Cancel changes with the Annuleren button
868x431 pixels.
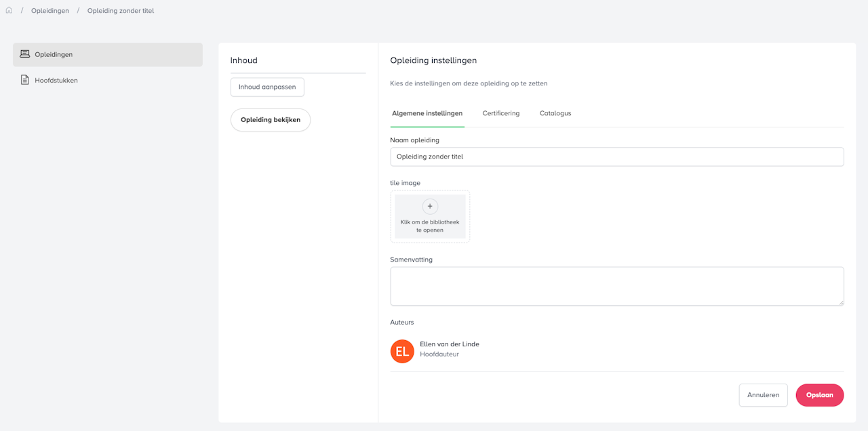tap(763, 395)
